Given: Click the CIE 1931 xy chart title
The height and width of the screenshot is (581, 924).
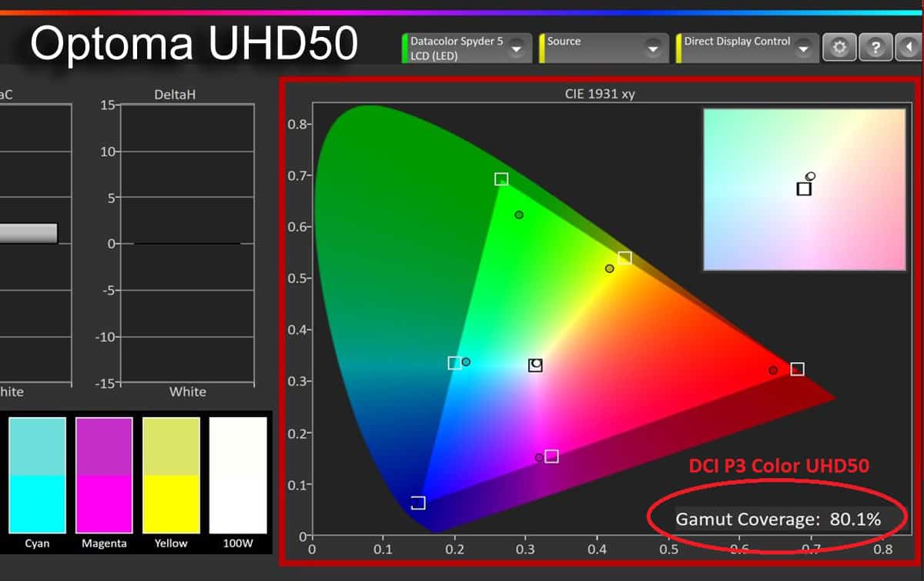Looking at the screenshot, I should [x=600, y=94].
